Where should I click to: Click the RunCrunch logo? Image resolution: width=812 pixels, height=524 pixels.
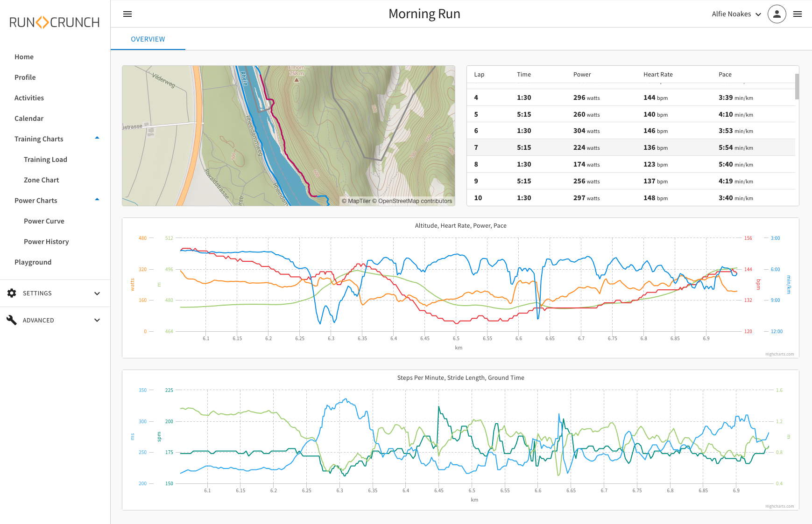tap(55, 22)
